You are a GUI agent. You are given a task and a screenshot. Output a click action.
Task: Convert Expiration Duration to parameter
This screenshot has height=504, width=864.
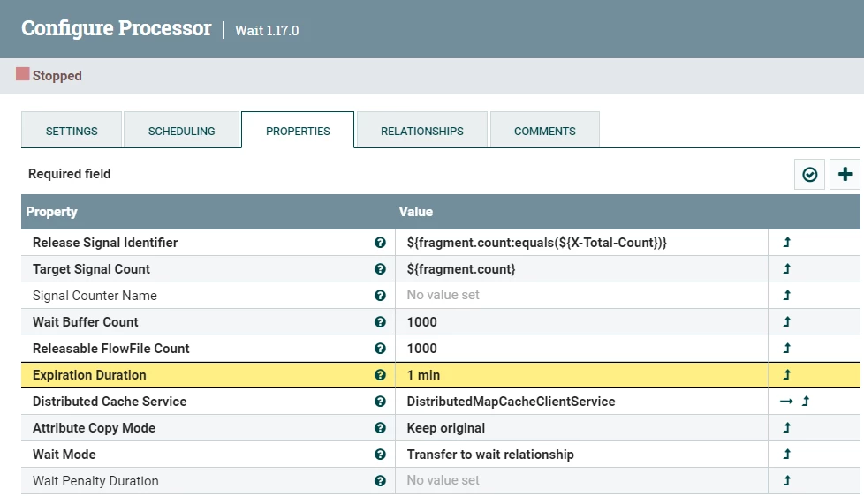click(787, 374)
